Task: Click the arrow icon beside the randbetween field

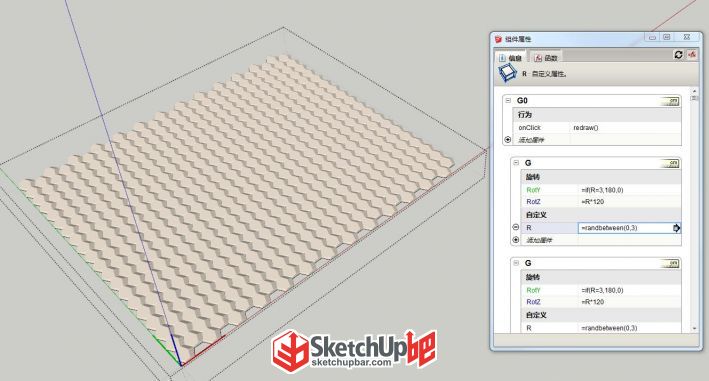Action: click(676, 228)
